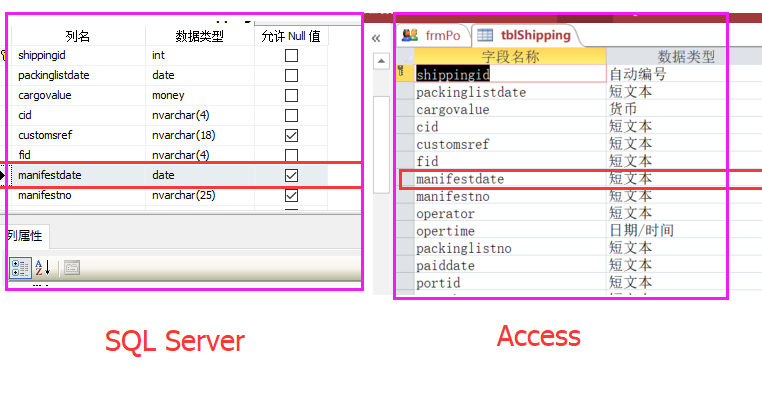This screenshot has height=403, width=762.
Task: Click the alphabetical A-Z sort icon
Action: click(x=43, y=267)
